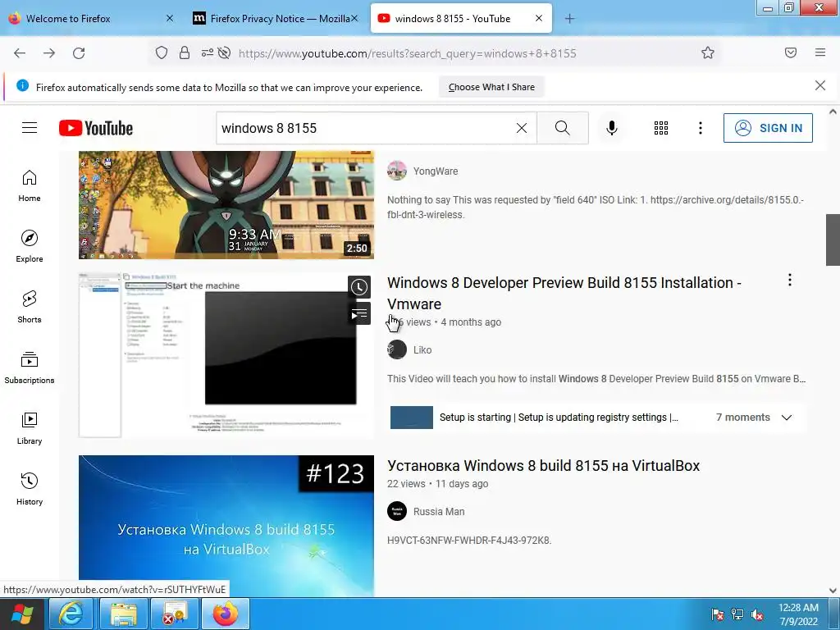Close the windows 8 8155 YouTube tab
Screen dimensions: 840x630
539,18
